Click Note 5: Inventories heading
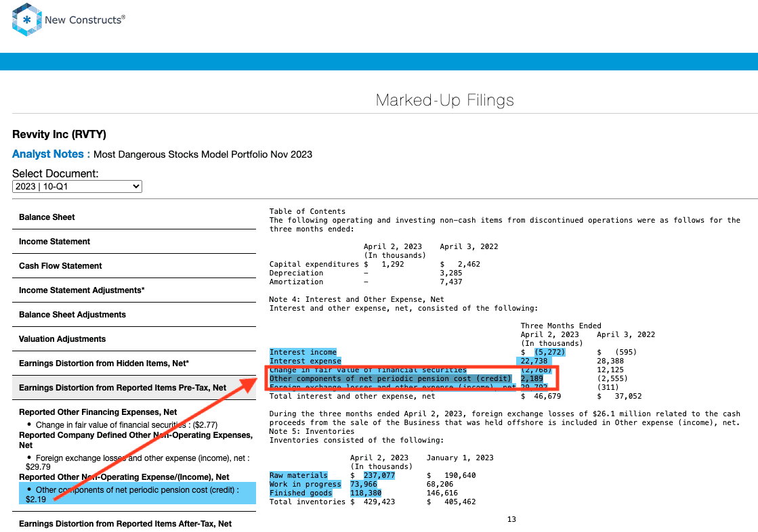Screen dimensions: 758x532 (312, 432)
